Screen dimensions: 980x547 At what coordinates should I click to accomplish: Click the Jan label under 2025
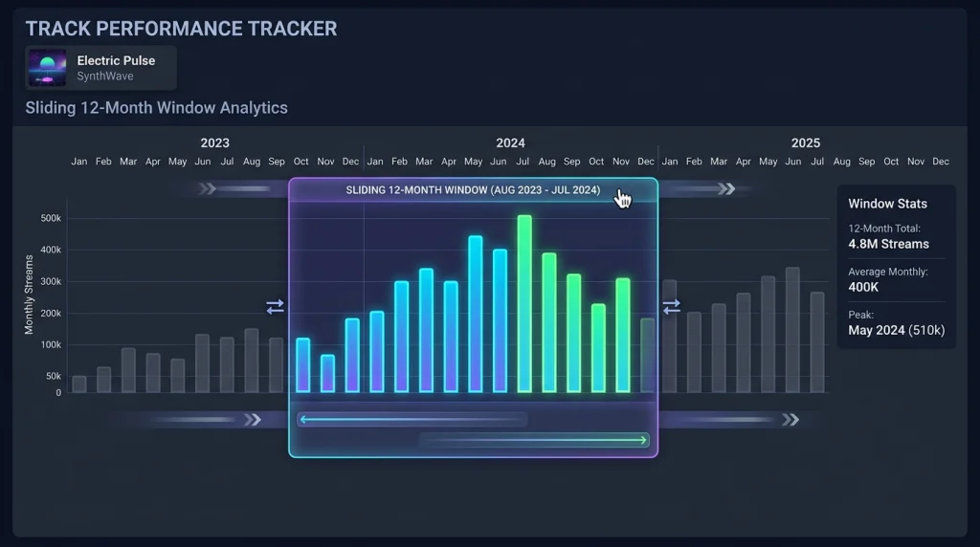669,162
